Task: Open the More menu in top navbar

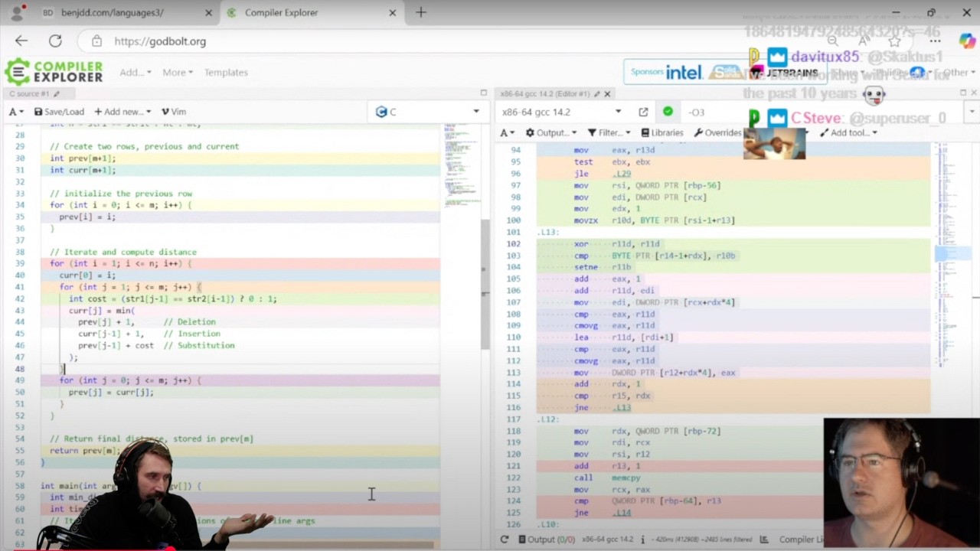Action: (178, 72)
